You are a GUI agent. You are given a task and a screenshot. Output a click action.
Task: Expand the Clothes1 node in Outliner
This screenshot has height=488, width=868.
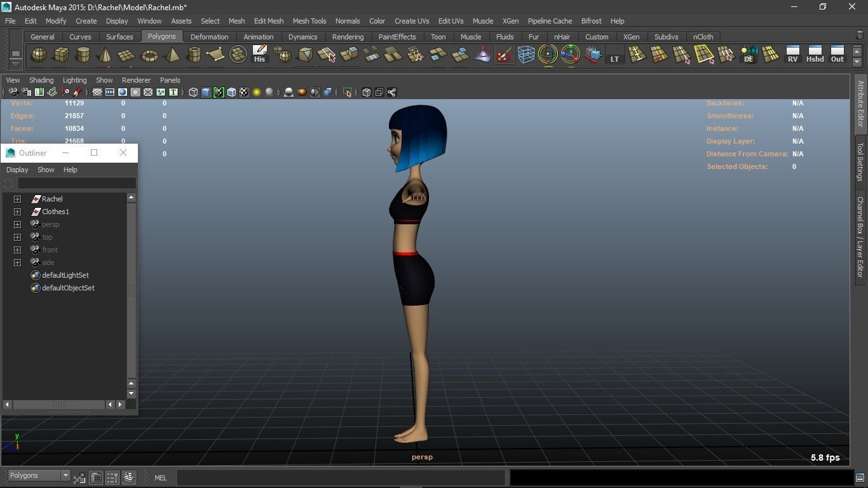18,212
